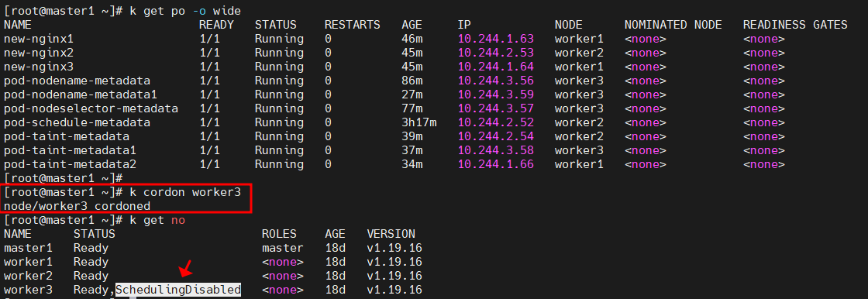
Task: Click the ROLES column header
Action: (279, 234)
